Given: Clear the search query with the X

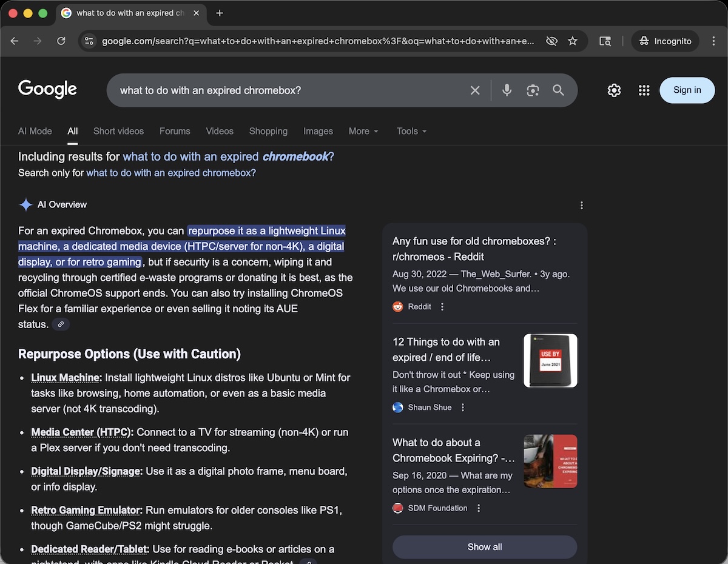Looking at the screenshot, I should pyautogui.click(x=475, y=90).
